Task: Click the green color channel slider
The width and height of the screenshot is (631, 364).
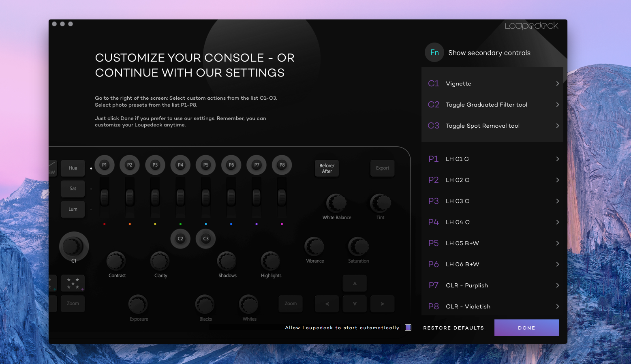Action: tap(181, 198)
